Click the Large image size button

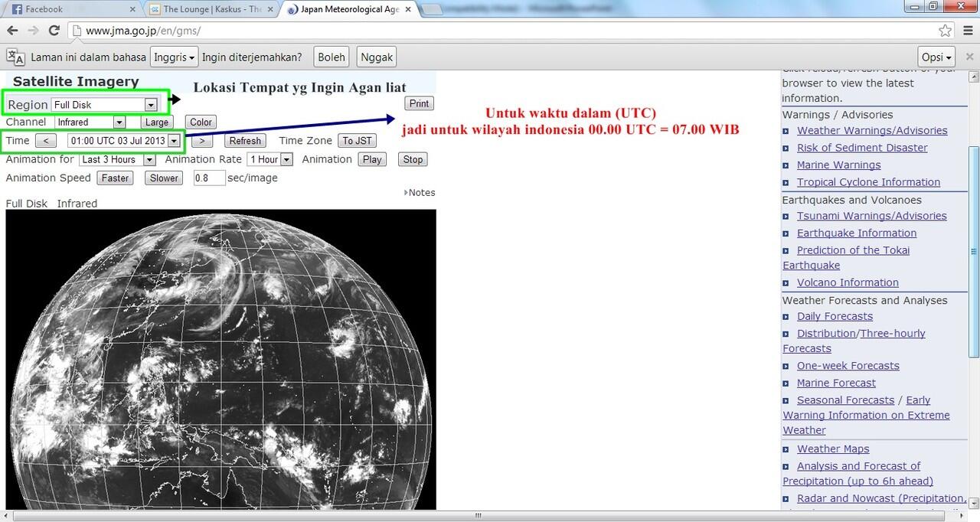pyautogui.click(x=156, y=122)
